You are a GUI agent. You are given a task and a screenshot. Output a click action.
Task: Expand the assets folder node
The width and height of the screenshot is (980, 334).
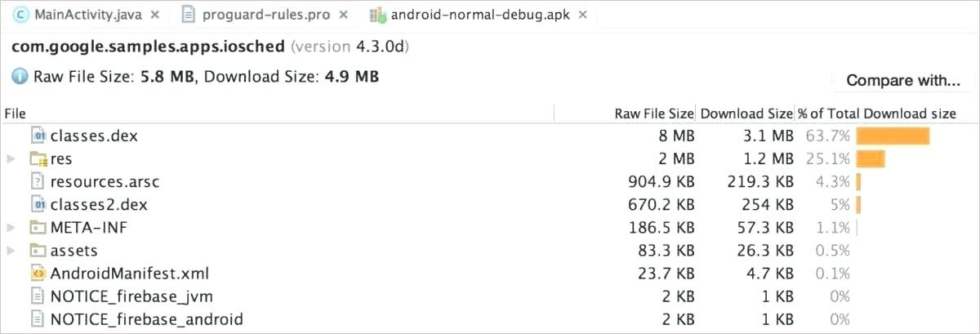(11, 250)
